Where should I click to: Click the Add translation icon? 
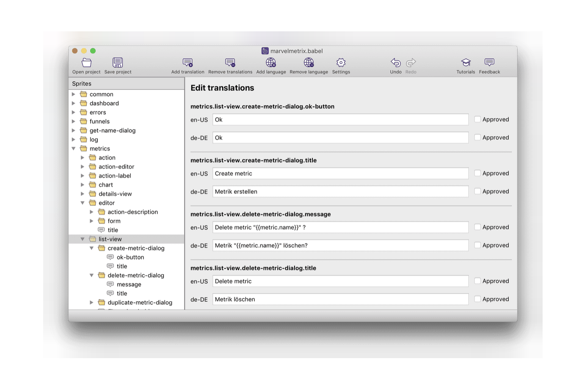[187, 63]
